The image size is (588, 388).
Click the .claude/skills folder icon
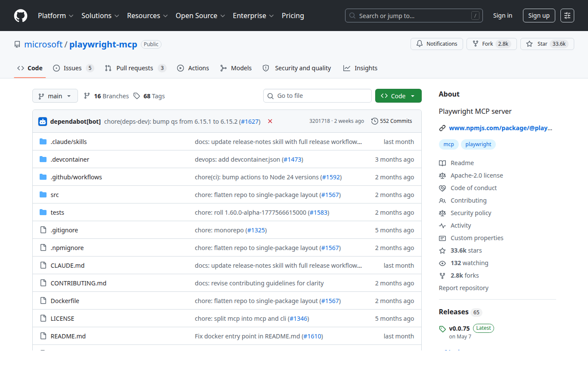tap(43, 141)
